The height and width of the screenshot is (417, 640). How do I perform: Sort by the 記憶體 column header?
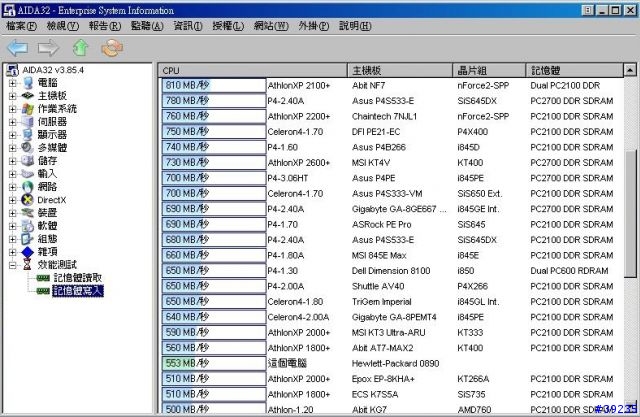[x=575, y=71]
